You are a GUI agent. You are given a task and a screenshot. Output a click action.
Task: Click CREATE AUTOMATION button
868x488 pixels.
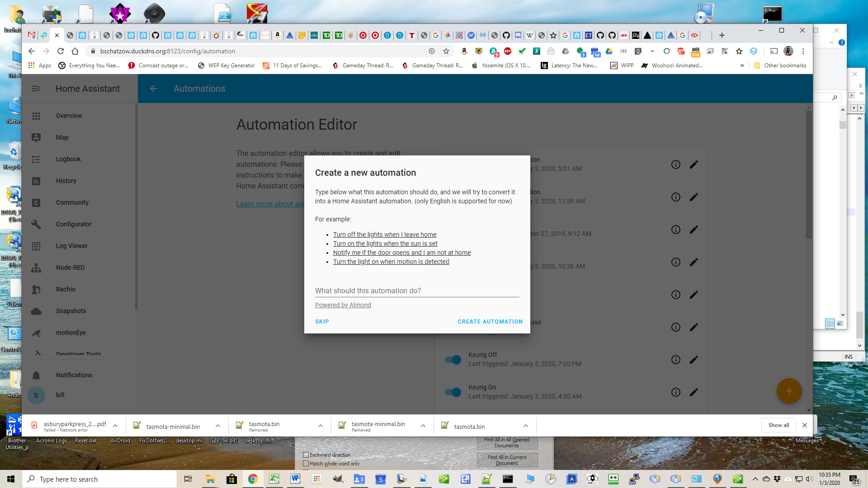[x=490, y=322]
